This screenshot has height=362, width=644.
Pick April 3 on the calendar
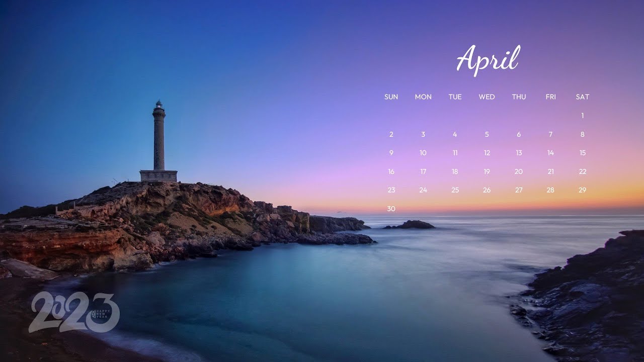click(x=423, y=134)
